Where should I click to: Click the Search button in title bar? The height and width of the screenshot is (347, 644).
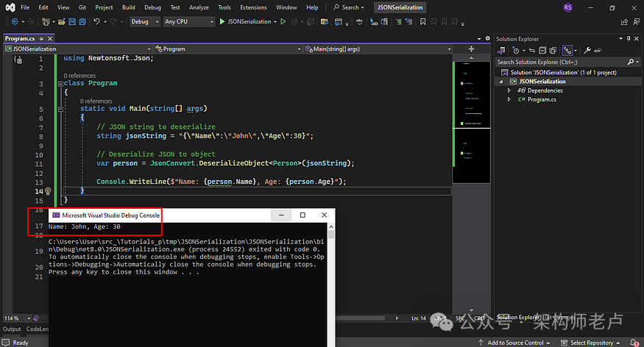pos(349,7)
